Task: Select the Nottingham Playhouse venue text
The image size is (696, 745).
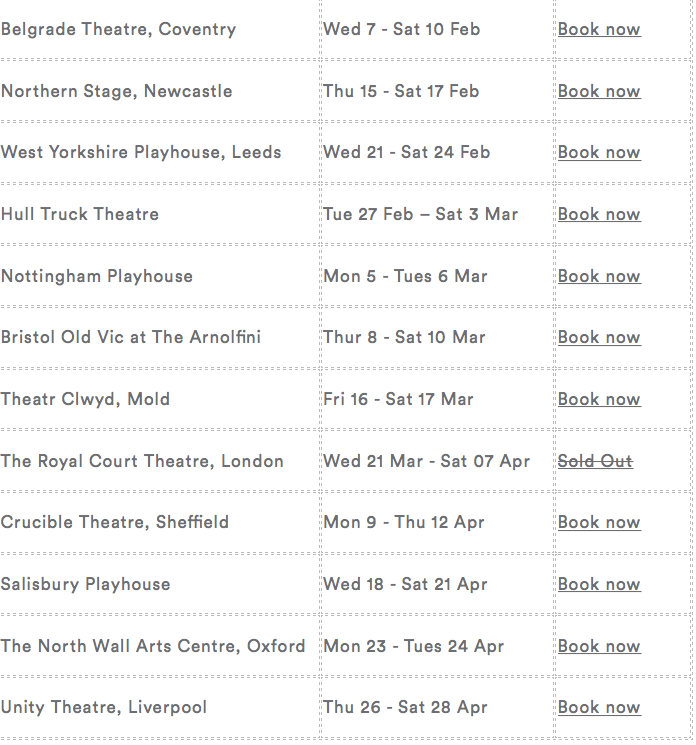Action: 97,276
